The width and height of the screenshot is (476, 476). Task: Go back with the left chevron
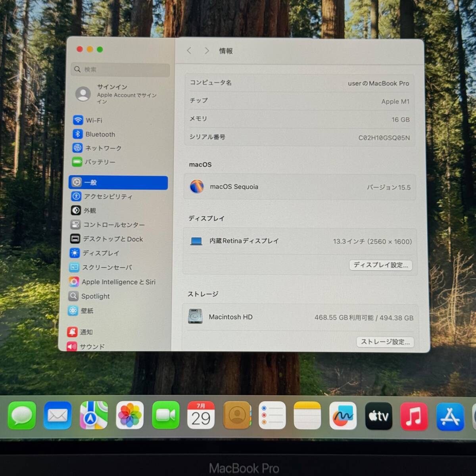pos(189,50)
